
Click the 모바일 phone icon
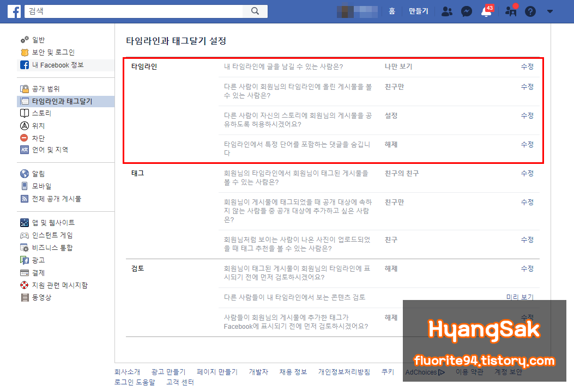click(x=25, y=186)
